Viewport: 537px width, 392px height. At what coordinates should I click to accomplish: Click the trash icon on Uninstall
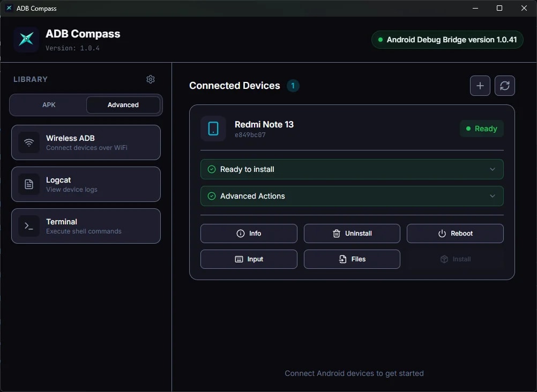pos(337,233)
